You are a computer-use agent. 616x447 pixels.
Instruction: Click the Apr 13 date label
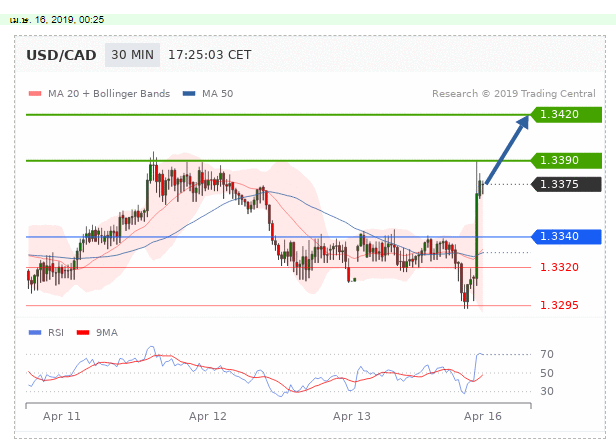[352, 416]
